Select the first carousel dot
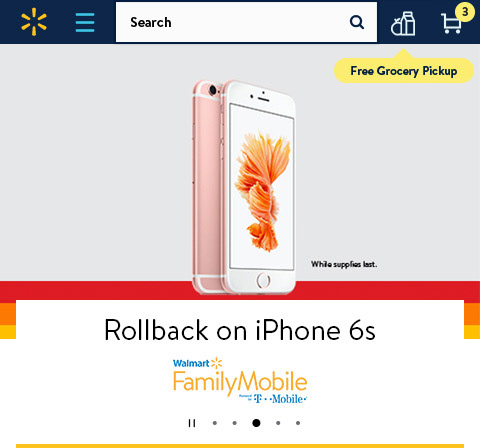Viewport: 480px width, 448px height. 215,423
